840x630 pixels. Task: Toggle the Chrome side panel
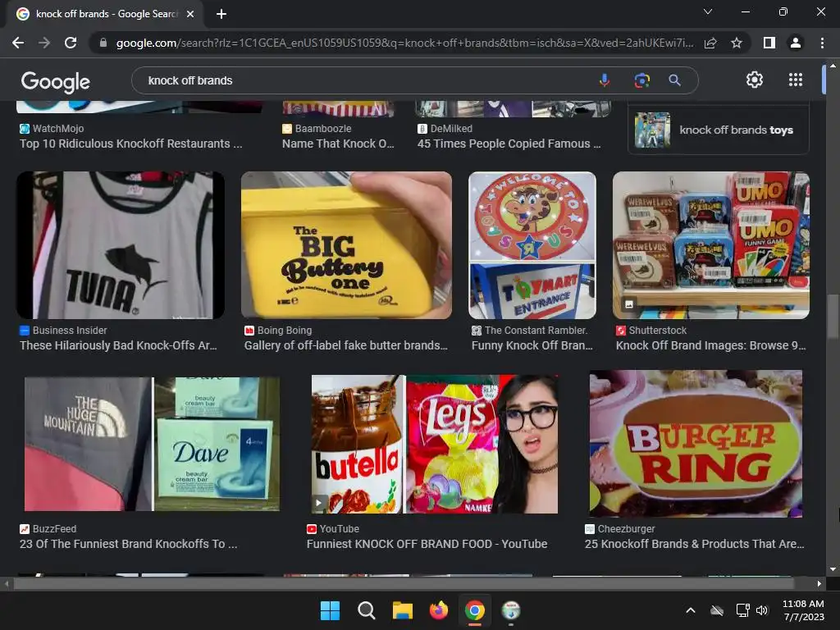click(769, 43)
